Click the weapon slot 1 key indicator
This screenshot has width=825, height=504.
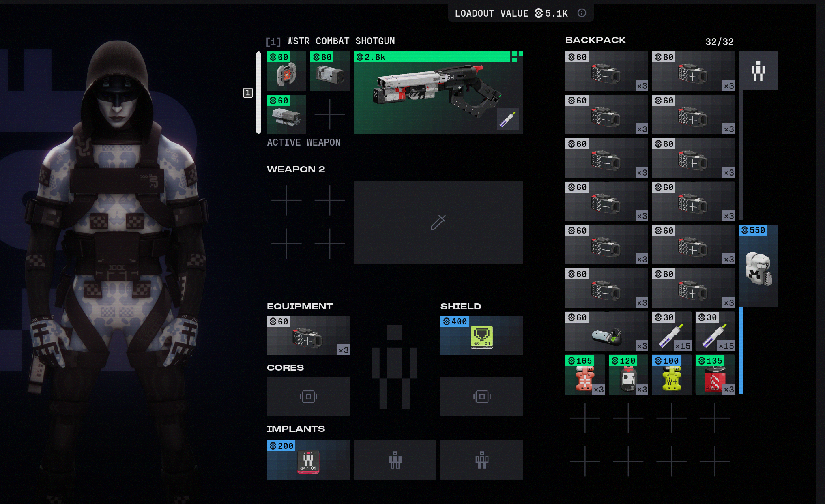pyautogui.click(x=248, y=93)
